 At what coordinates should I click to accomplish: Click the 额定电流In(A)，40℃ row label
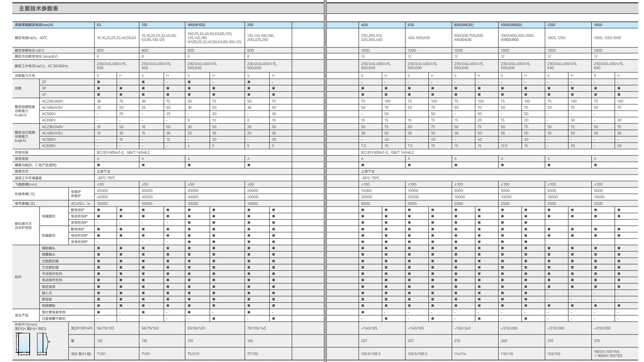click(x=31, y=38)
